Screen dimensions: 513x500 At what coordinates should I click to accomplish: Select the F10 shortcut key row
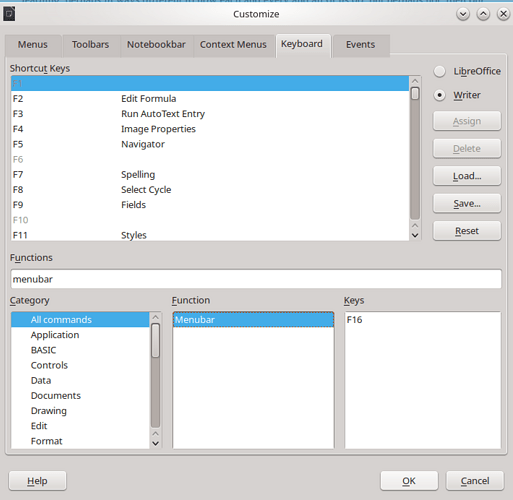(x=210, y=220)
